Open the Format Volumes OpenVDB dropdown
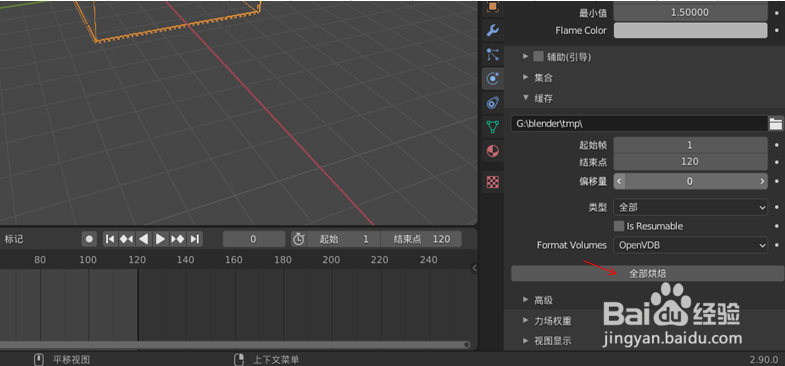 click(690, 245)
